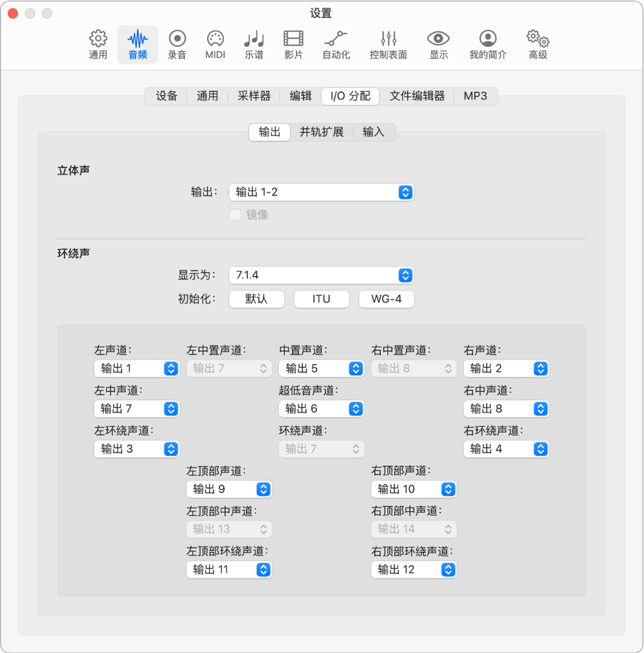Open the 我的简介 profile settings pane
The height and width of the screenshot is (653, 644).
[x=488, y=44]
